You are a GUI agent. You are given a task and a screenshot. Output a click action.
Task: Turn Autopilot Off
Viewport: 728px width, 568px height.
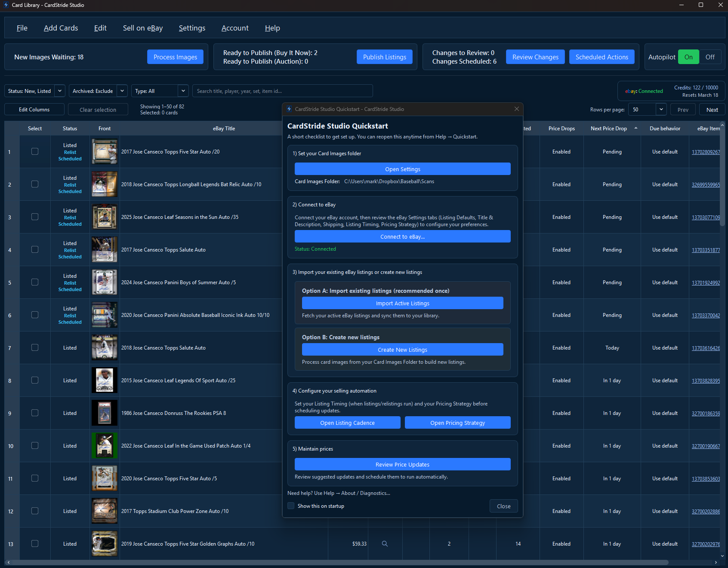tap(710, 57)
